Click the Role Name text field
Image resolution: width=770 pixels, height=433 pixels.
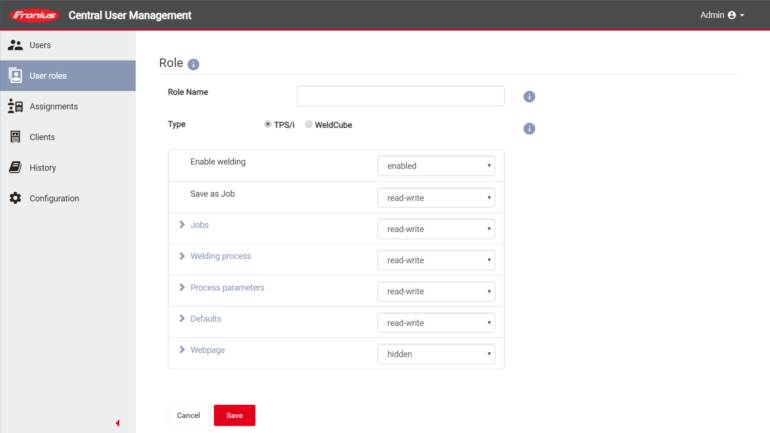[x=400, y=96]
